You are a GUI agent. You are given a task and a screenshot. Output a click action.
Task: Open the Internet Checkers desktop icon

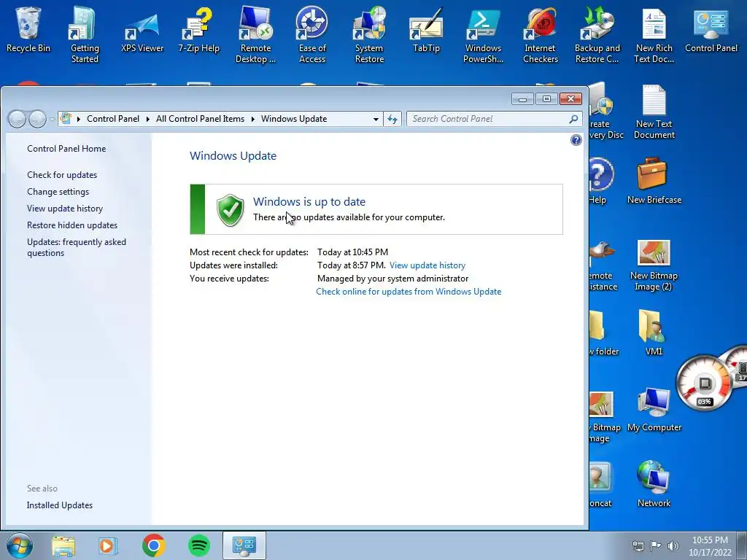click(x=541, y=34)
